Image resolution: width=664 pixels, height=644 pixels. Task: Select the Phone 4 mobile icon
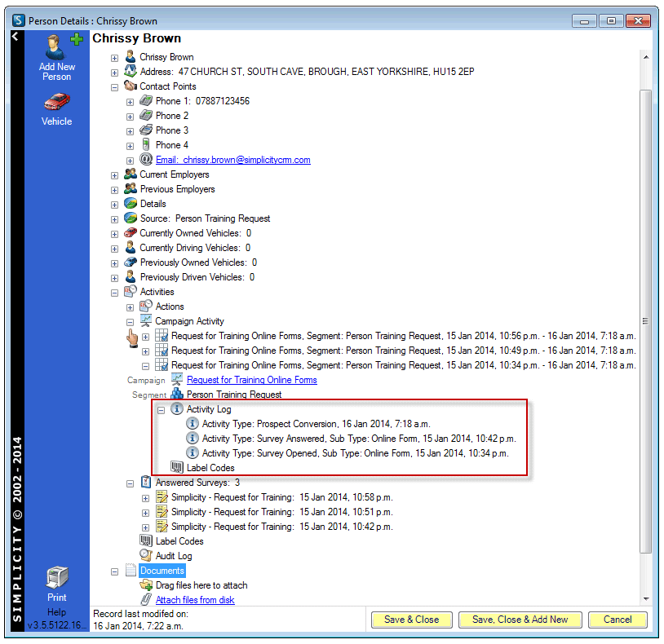146,145
